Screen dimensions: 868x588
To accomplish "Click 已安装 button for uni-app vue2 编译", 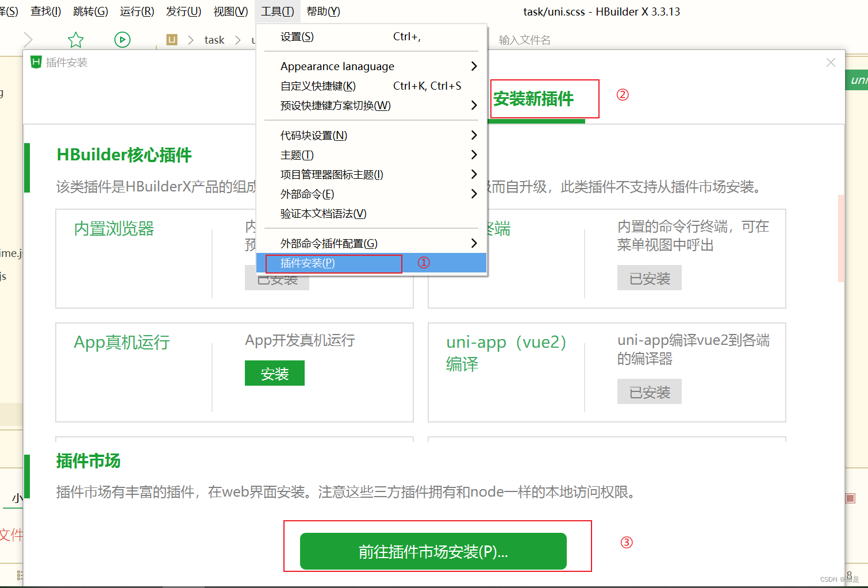I will [x=650, y=392].
